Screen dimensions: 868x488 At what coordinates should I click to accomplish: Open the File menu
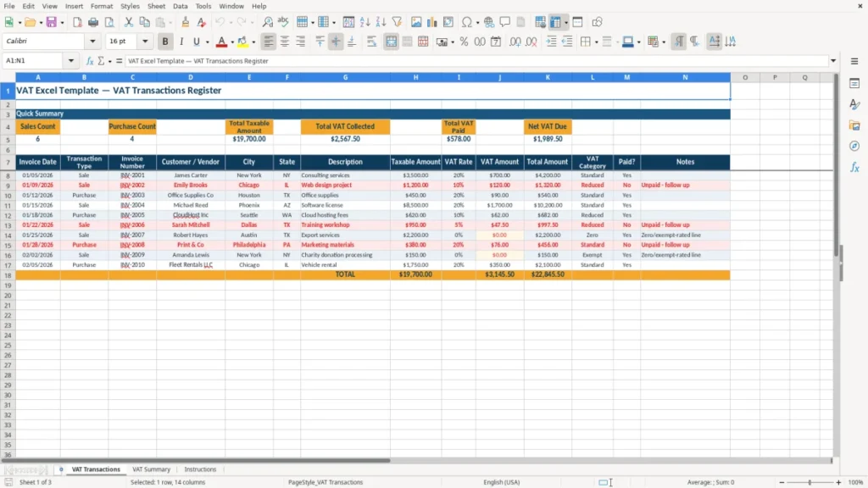coord(9,6)
